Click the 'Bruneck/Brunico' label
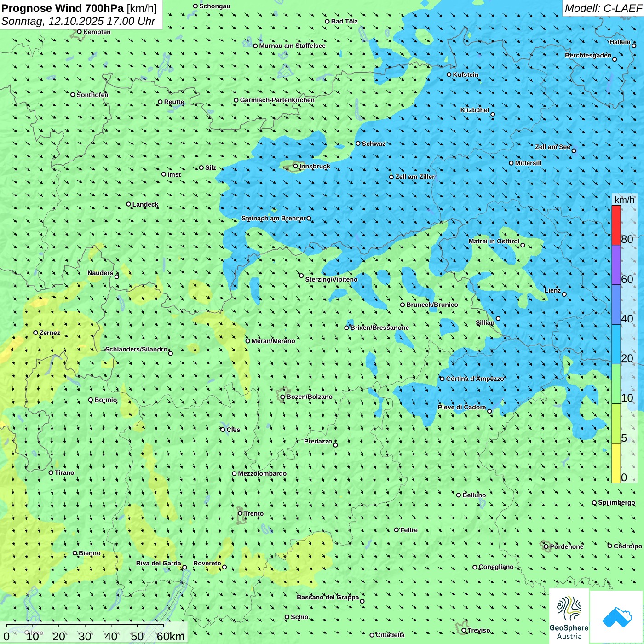The height and width of the screenshot is (644, 644). (x=432, y=305)
